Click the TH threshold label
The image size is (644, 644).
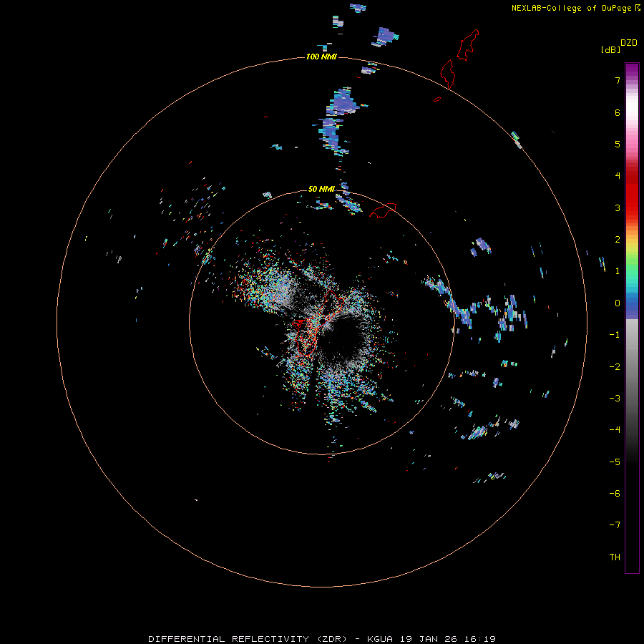click(615, 557)
